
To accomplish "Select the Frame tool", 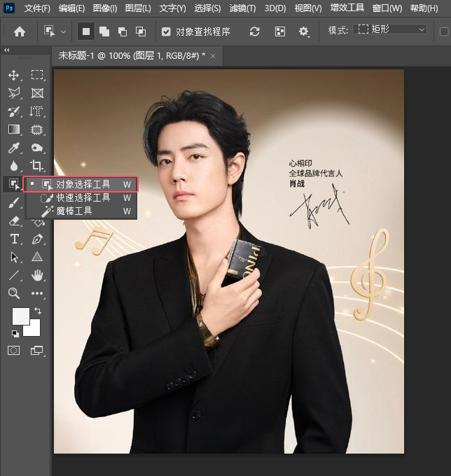I will 37,93.
